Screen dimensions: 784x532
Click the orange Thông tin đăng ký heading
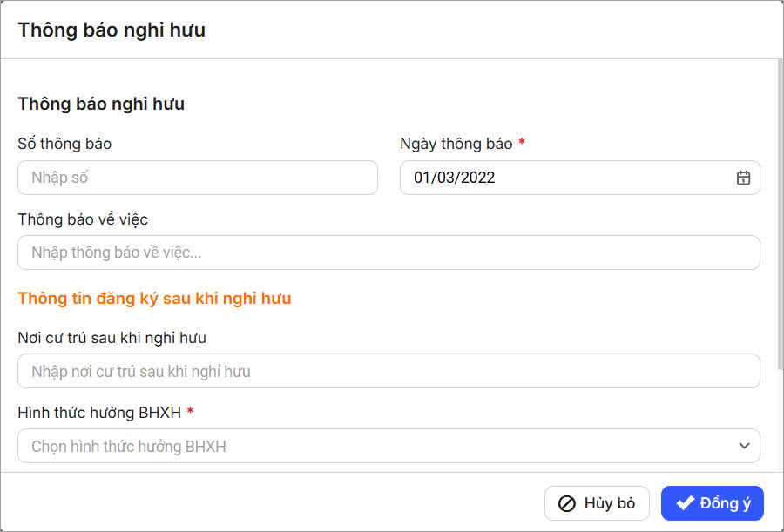(154, 299)
